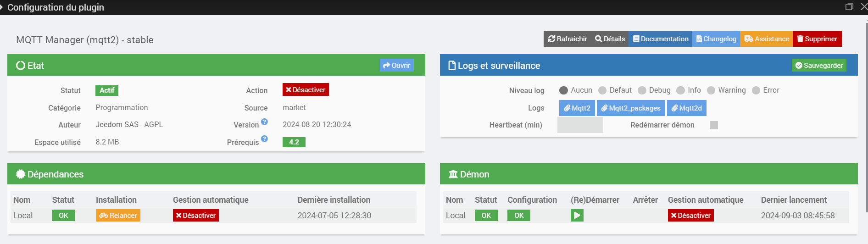Click the Assistance button
This screenshot has width=868, height=244.
coord(766,39)
